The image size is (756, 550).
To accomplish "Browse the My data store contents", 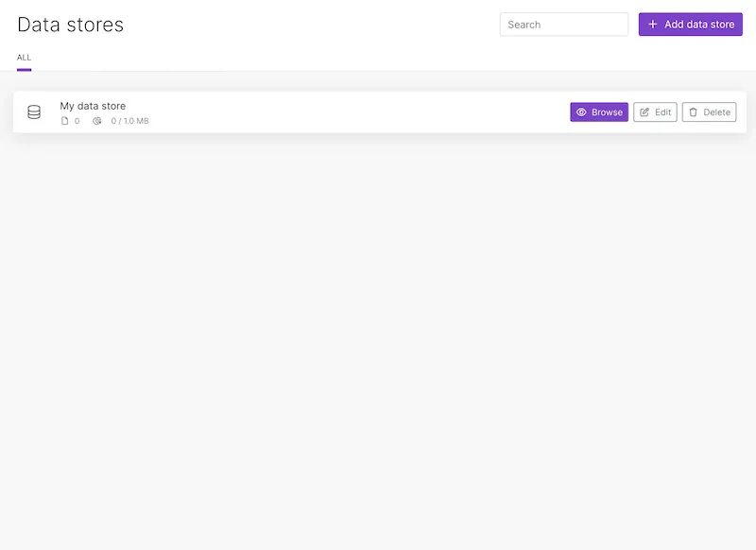I will 601,112.
